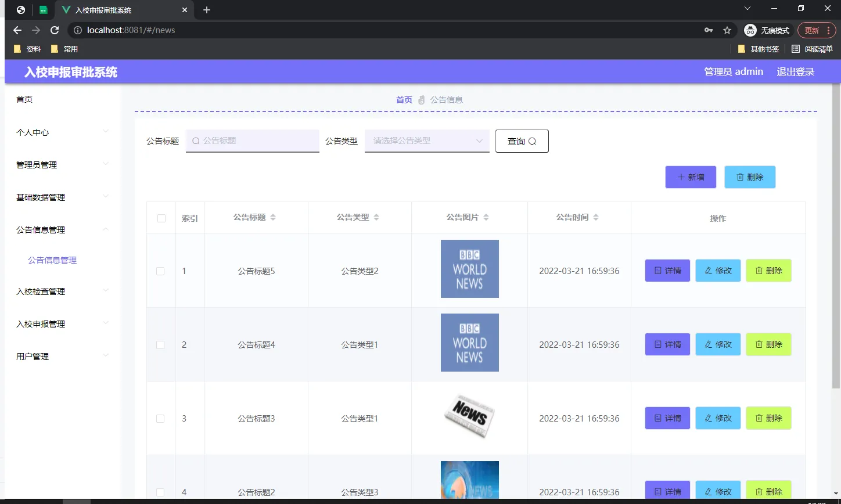Click inside the 公告标题 search input field
Image resolution: width=841 pixels, height=504 pixels.
point(252,141)
